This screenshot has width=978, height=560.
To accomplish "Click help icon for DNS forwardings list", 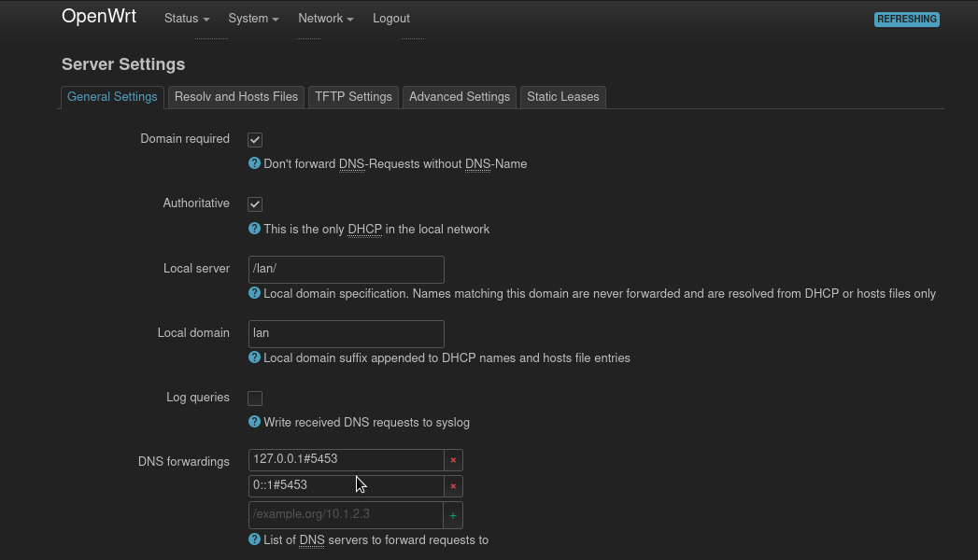I will [x=254, y=539].
